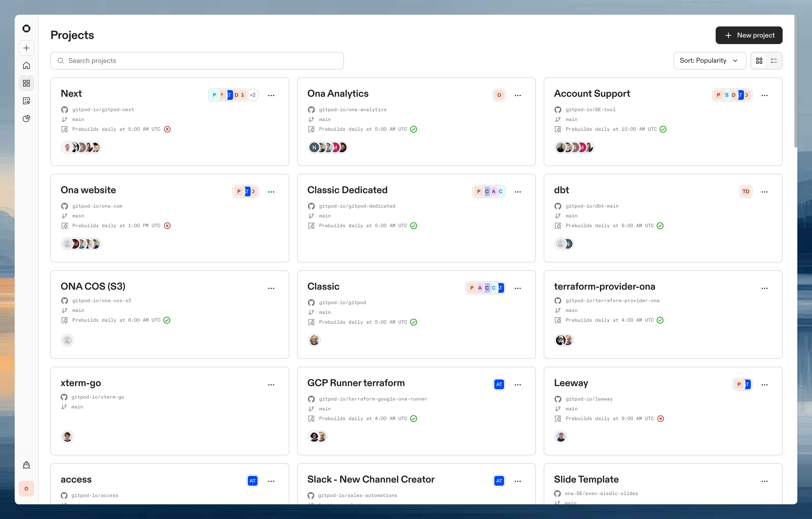Click the +2 badge on Next card
The image size is (812, 519).
[253, 95]
